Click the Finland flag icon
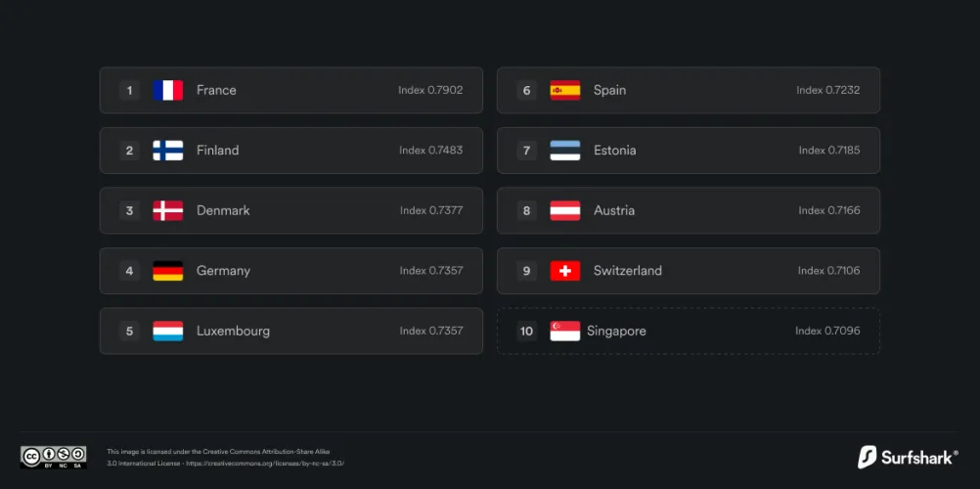Screen dimensions: 980x489 (x=167, y=151)
